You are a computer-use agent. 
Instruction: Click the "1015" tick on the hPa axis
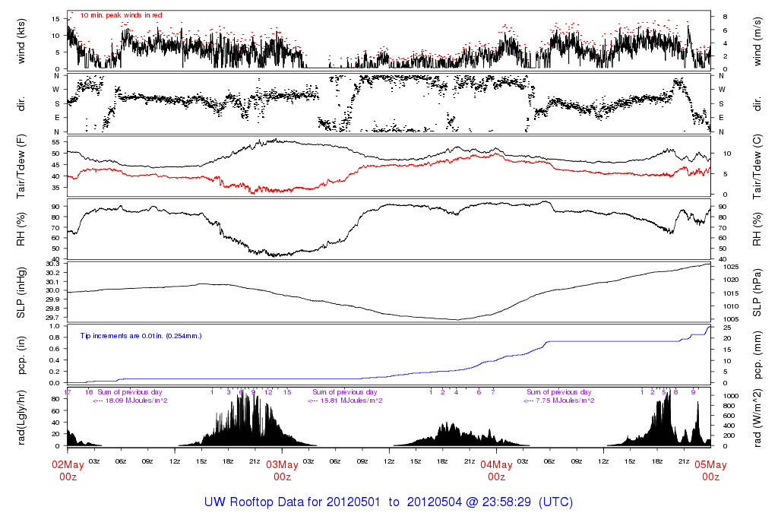point(732,293)
